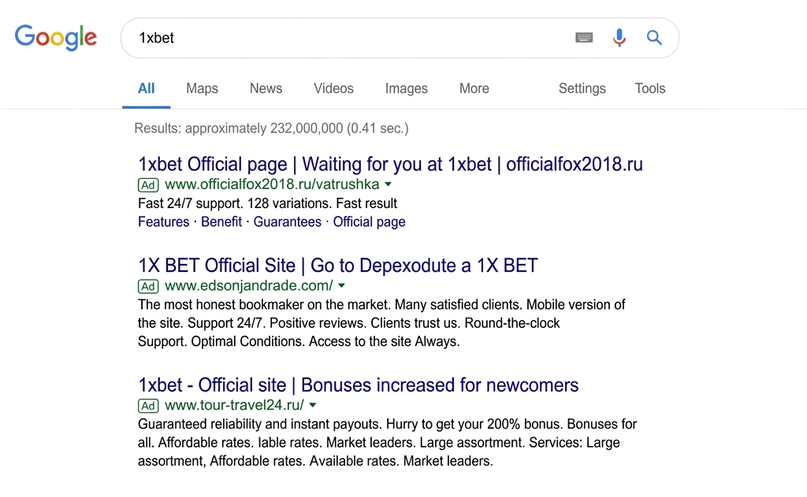Click the 'most honest bookmaker' description text
The height and width of the screenshot is (497, 807).
click(381, 323)
